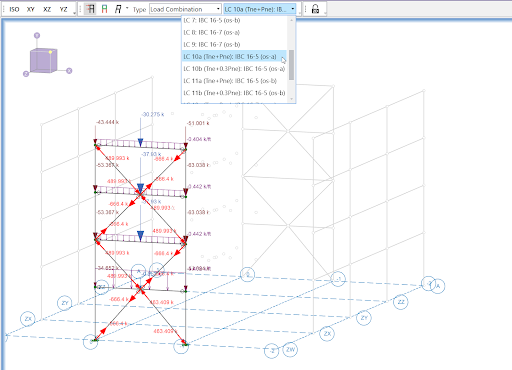
Task: Click the Y axis ball above the view cube
Action: (x=37, y=35)
